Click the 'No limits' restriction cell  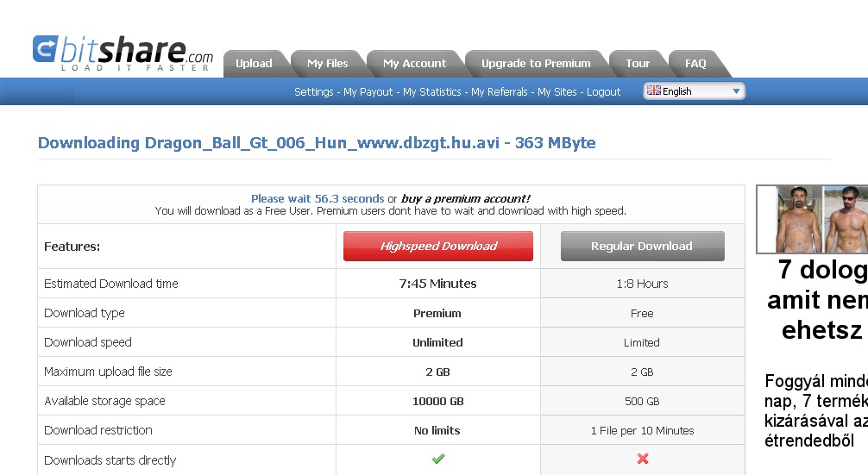437,431
